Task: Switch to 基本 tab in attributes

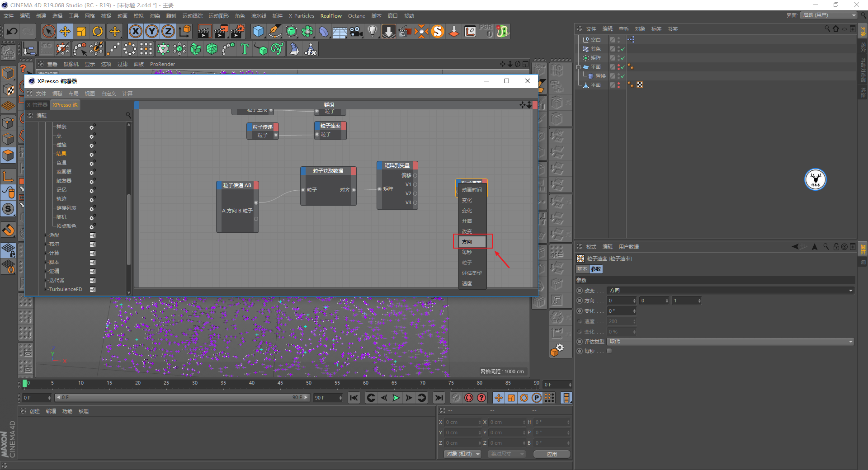Action: 582,269
